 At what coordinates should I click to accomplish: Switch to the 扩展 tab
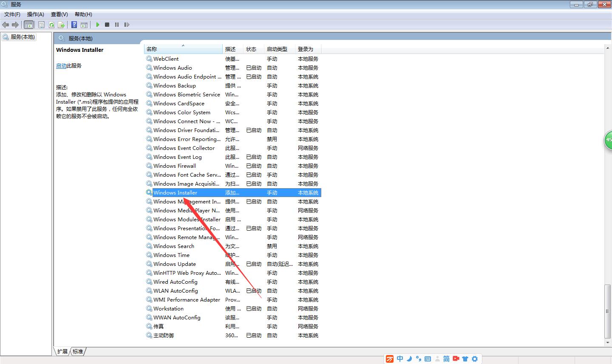click(x=62, y=352)
